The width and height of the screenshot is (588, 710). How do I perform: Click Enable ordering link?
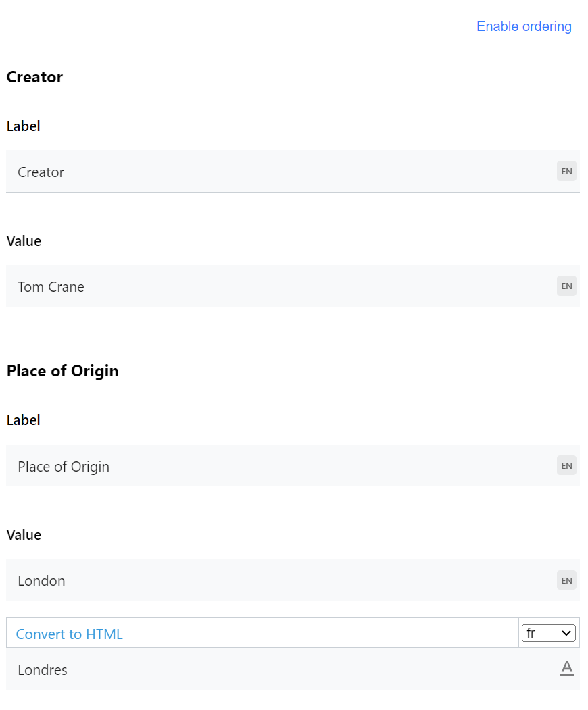pyautogui.click(x=524, y=26)
